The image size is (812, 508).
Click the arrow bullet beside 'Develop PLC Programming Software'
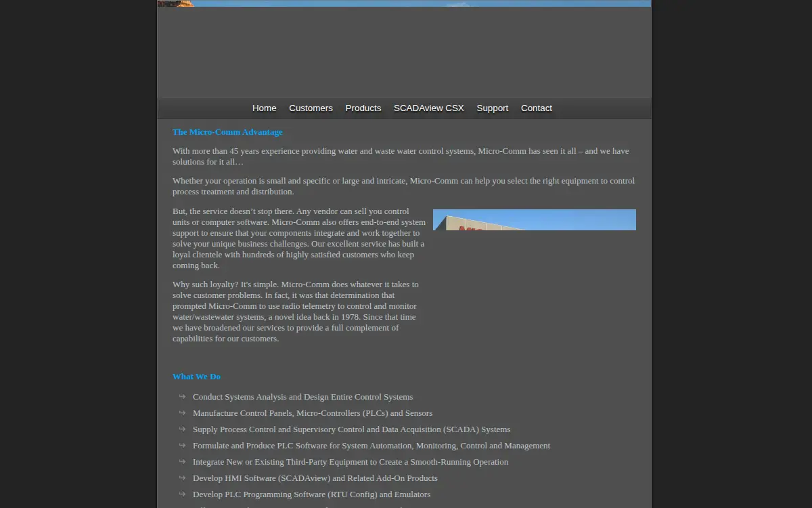[x=182, y=494]
